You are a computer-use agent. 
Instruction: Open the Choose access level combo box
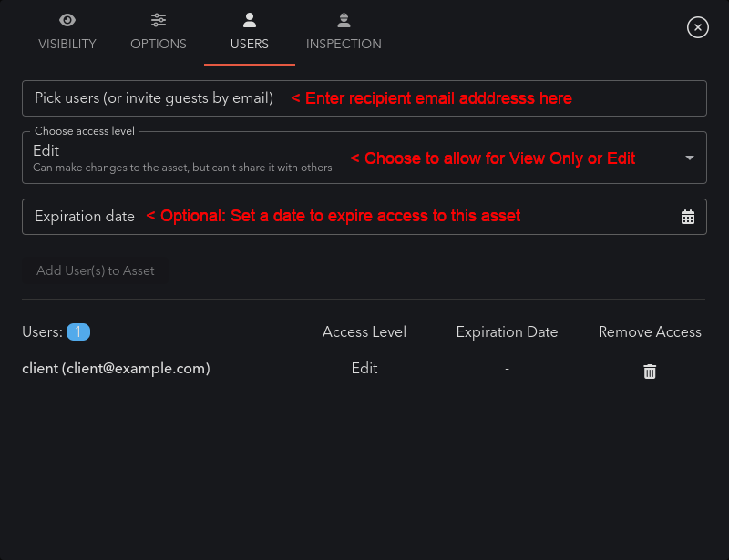coord(182,158)
